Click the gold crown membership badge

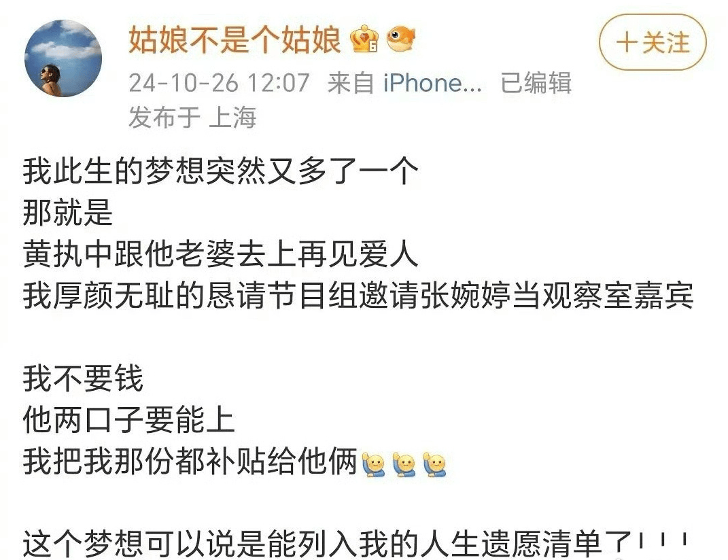coord(364,39)
